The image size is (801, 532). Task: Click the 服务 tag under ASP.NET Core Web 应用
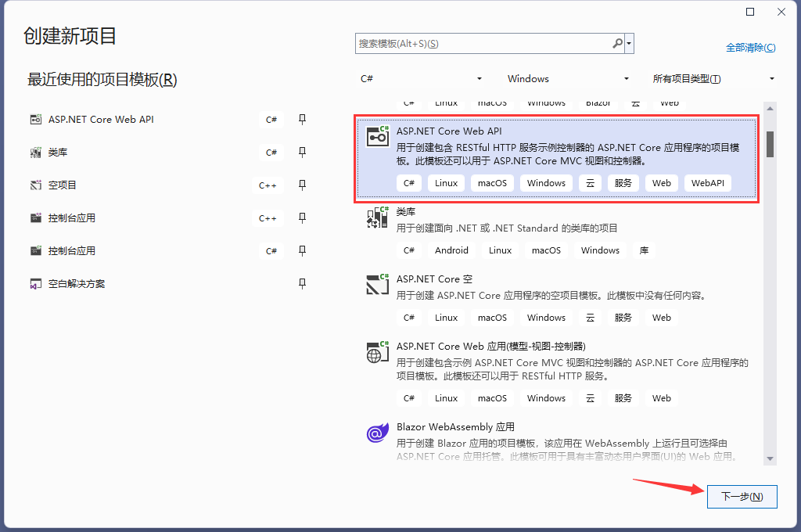coord(623,399)
